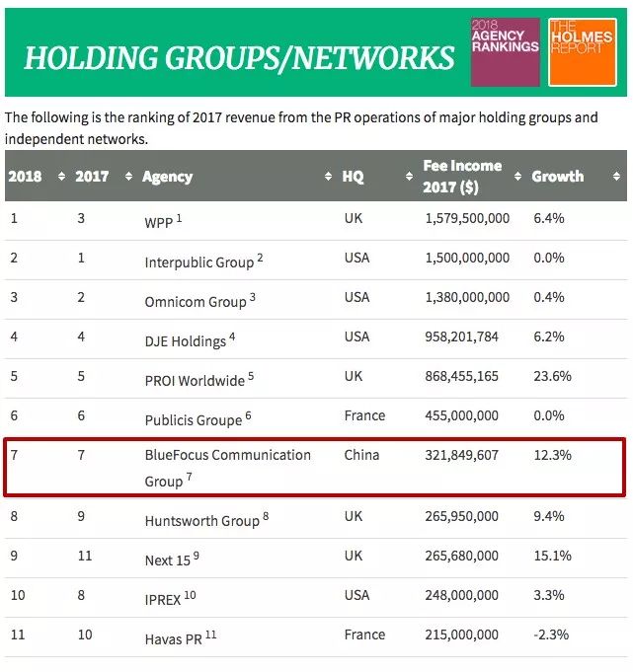Open the 2018 Agency Rankings logo
The height and width of the screenshot is (672, 633).
click(x=506, y=52)
